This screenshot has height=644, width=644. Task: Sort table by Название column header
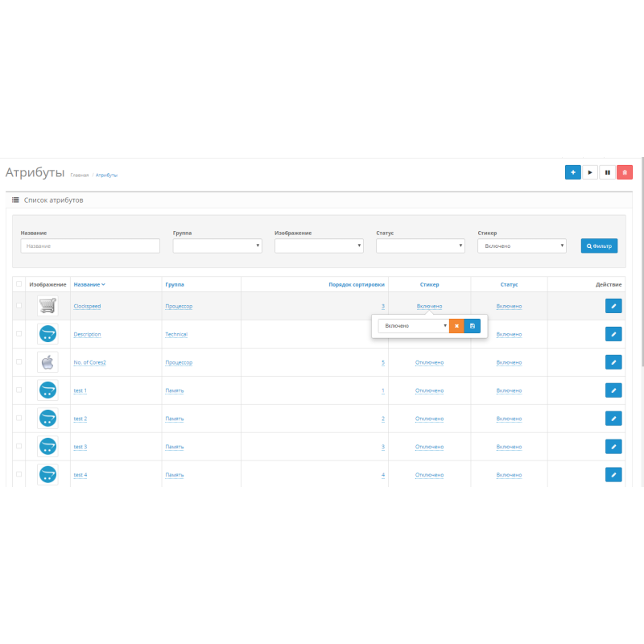point(89,284)
